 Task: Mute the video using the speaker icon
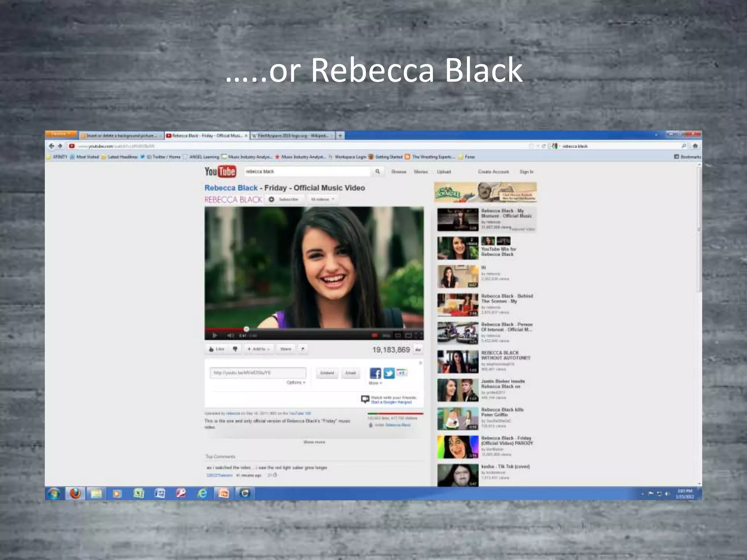(x=231, y=335)
